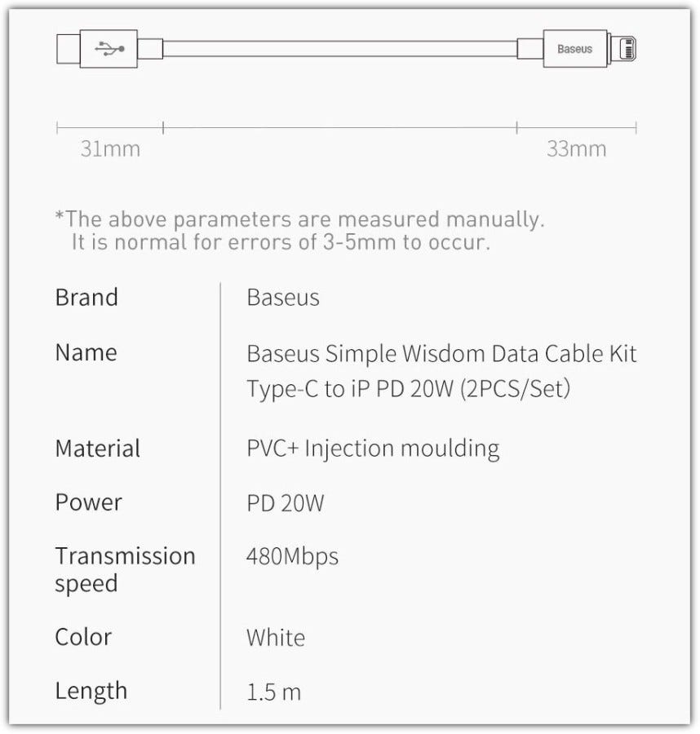Select the 480Mbps speed value
The image size is (700, 734).
[x=292, y=557]
